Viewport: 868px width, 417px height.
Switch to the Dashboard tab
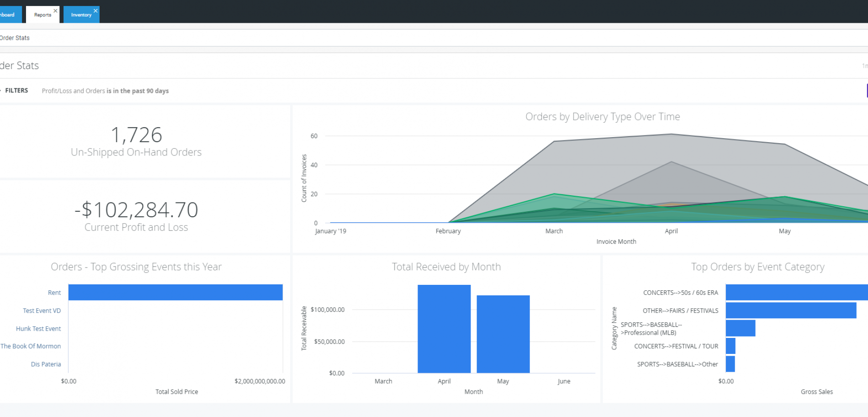[7, 14]
